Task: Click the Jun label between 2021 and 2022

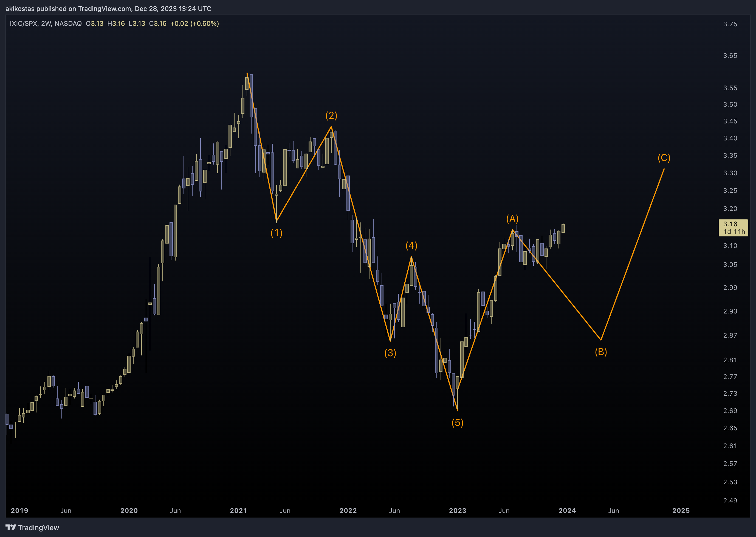Action: 285,511
